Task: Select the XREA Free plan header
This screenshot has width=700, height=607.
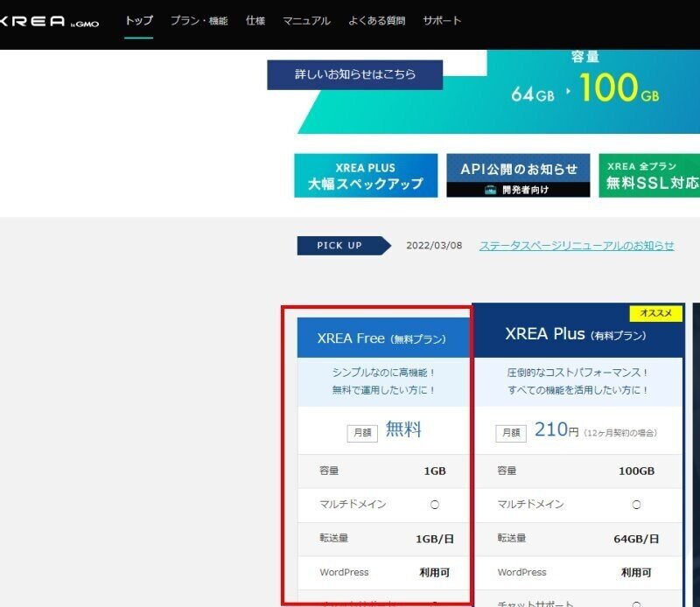Action: 383,338
